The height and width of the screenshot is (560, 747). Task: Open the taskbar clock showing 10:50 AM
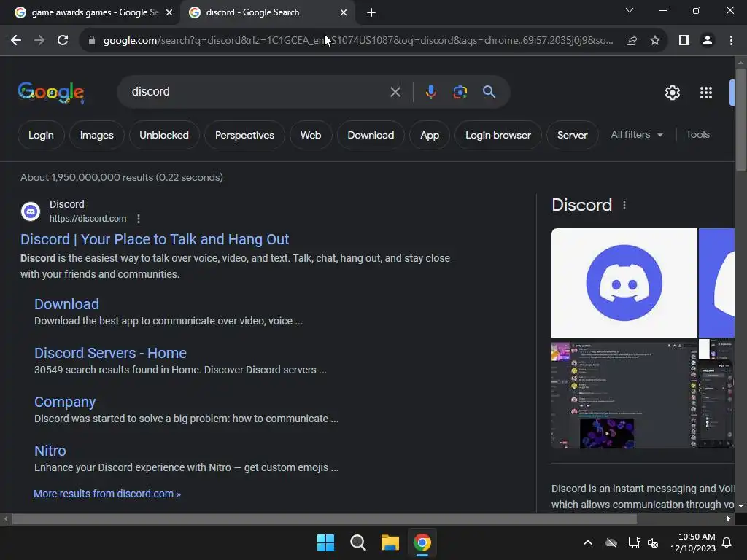pos(693,542)
